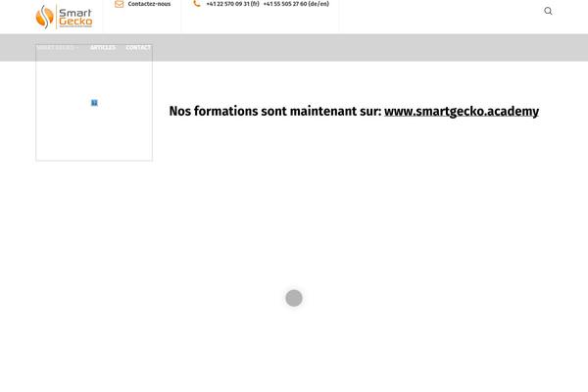Click the broken image placeholder thumbnail
Image resolution: width=588 pixels, height=392 pixels.
pos(94,102)
